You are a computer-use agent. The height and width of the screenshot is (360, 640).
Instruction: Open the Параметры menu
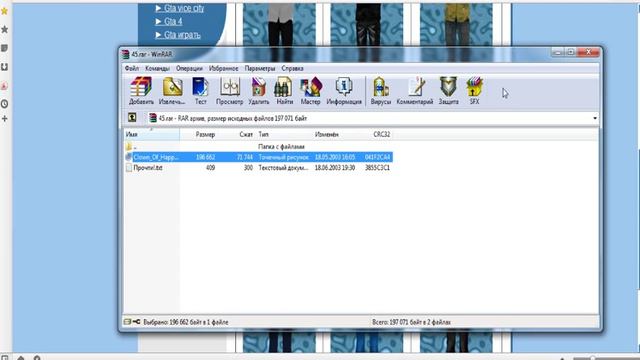(260, 68)
